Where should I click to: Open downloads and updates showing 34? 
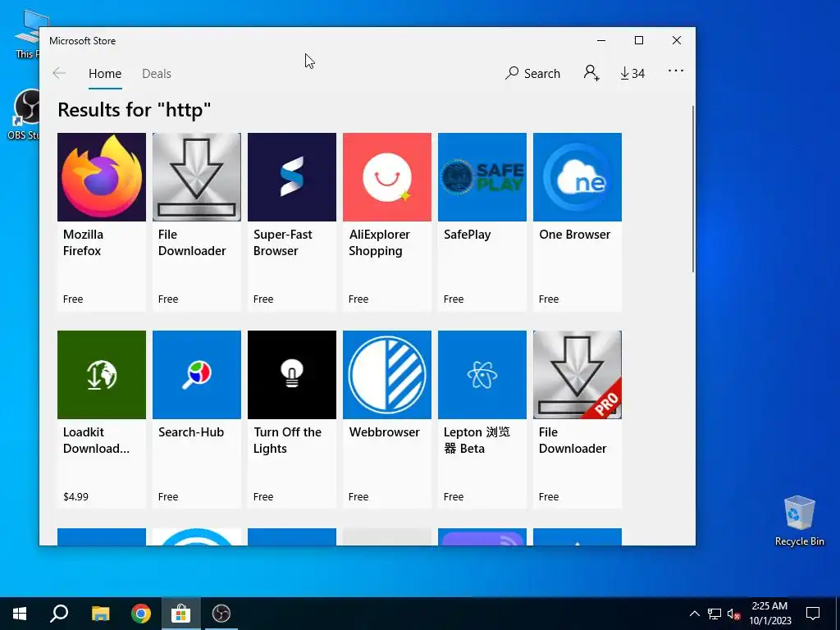click(632, 73)
